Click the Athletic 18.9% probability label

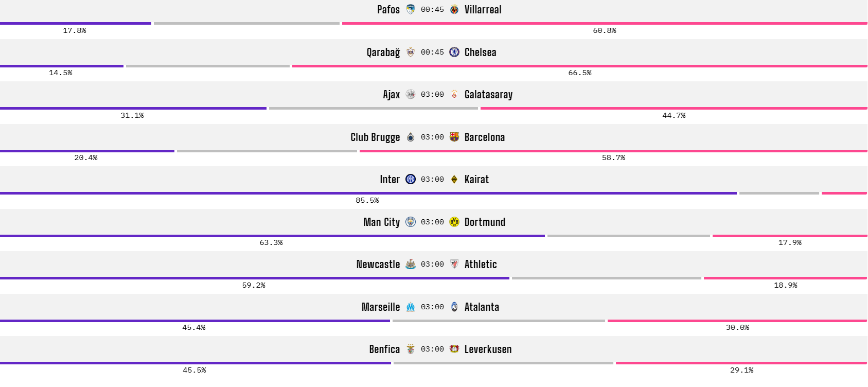click(785, 285)
